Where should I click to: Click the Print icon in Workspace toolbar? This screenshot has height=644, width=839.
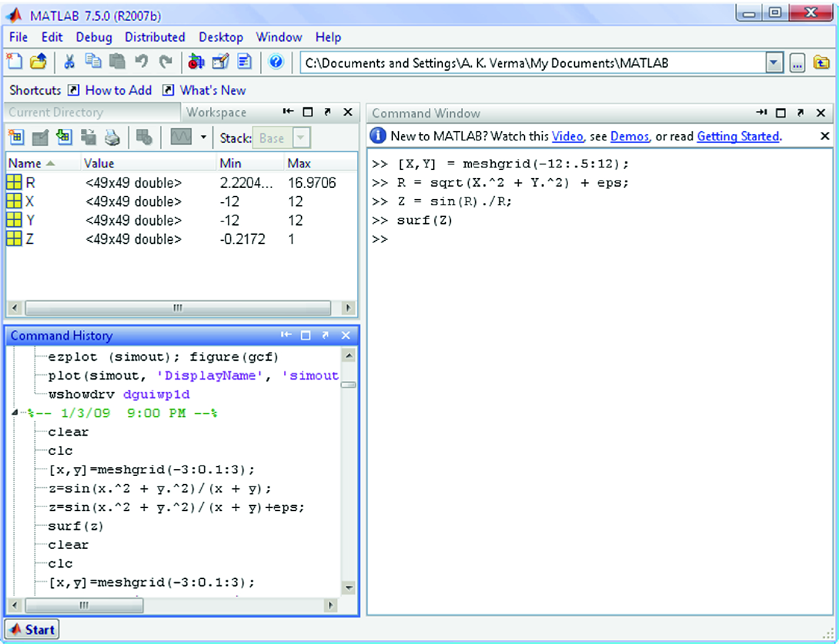(x=112, y=137)
